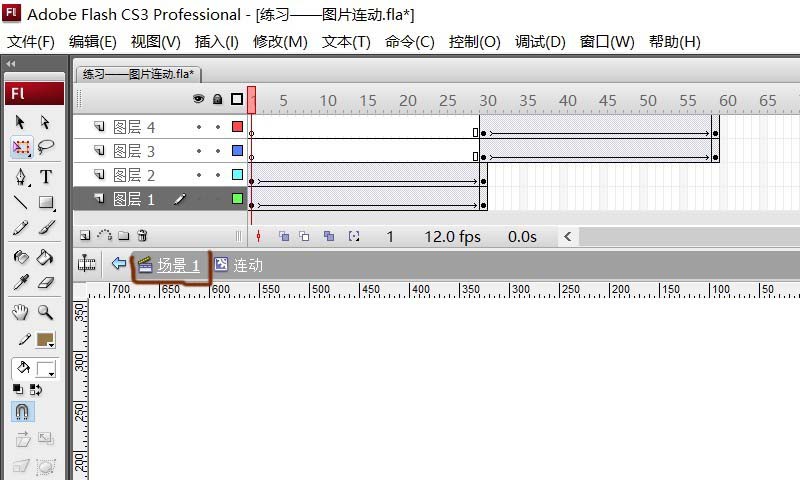
Task: Open the 窗口(W) menu
Action: 607,41
